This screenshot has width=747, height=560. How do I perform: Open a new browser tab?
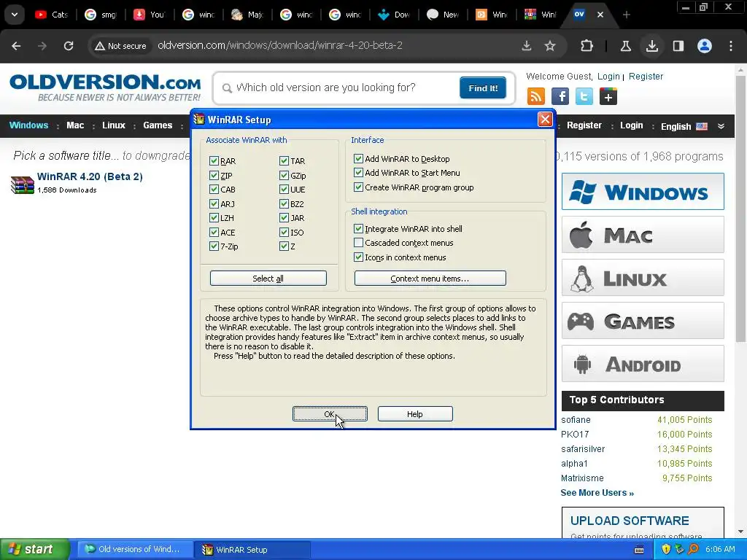tap(627, 15)
